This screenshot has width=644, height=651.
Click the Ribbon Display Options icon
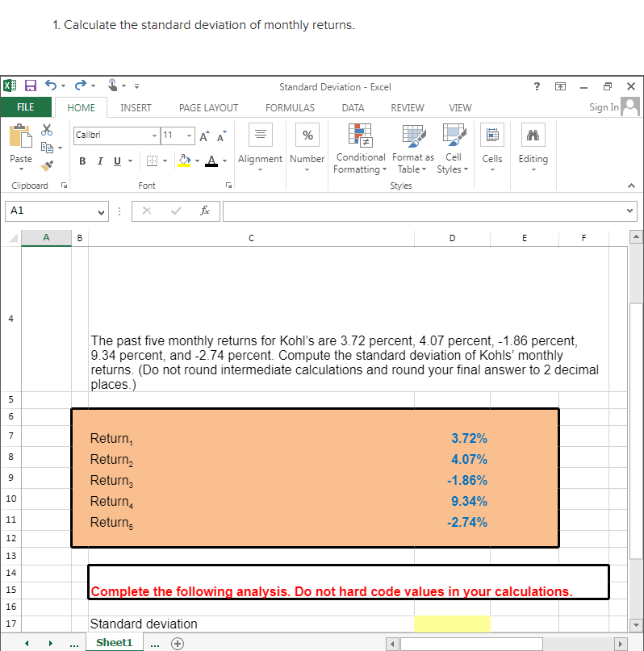pos(560,86)
